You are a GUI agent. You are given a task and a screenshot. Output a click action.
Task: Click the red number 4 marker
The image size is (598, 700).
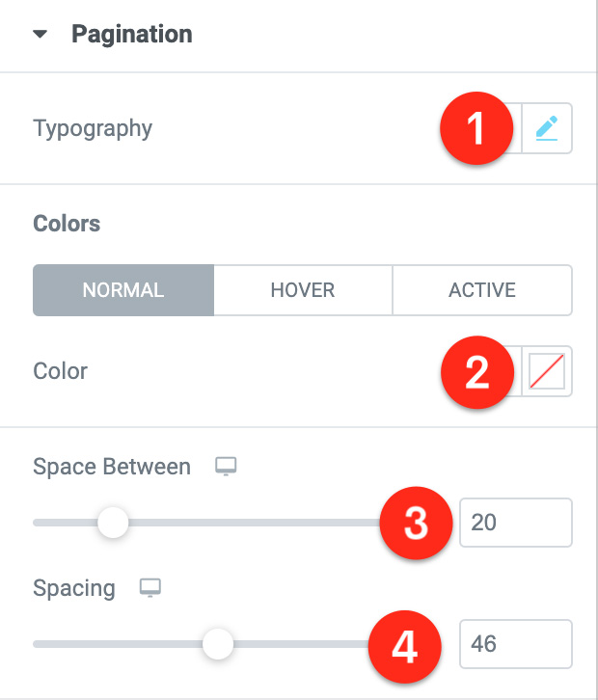pos(405,647)
